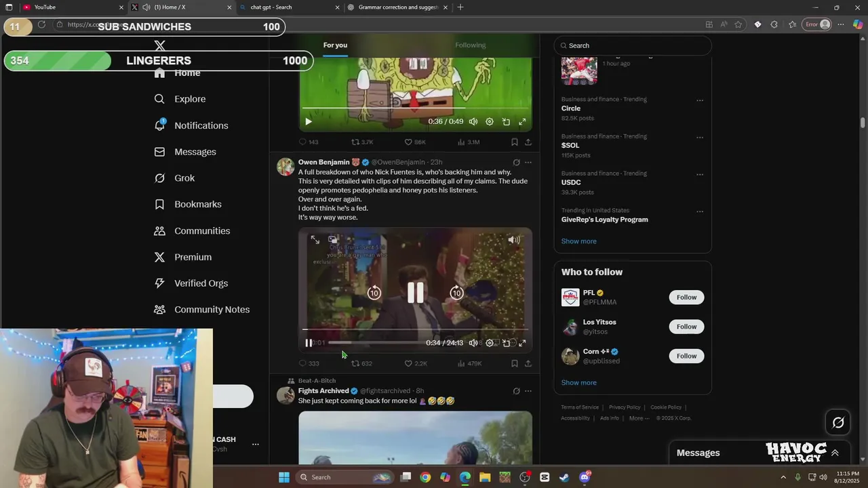This screenshot has width=868, height=488.
Task: Open the Windows Start menu
Action: (284, 477)
